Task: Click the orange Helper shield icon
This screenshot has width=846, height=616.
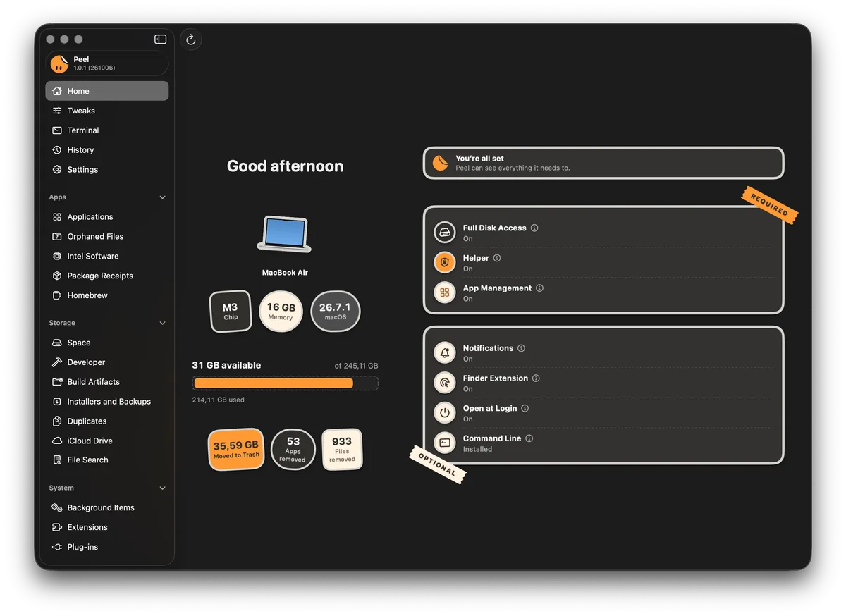Action: point(445,262)
